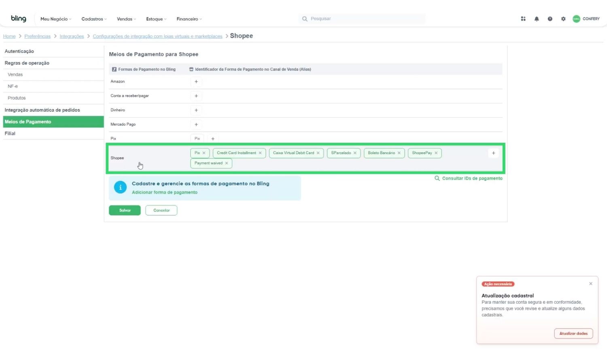Select Produtos in the sidebar
The height and width of the screenshot is (364, 607).
[53, 98]
